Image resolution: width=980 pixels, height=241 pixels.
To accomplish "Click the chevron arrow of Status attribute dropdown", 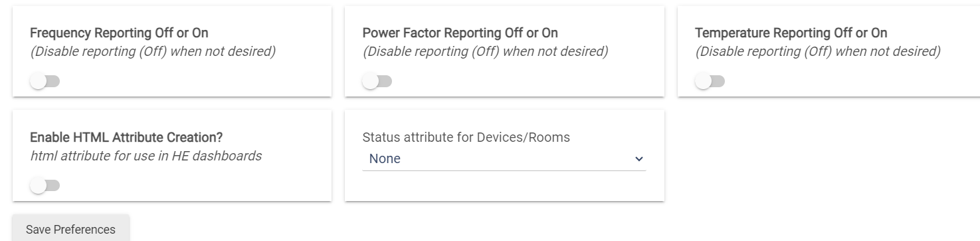I will [x=639, y=159].
